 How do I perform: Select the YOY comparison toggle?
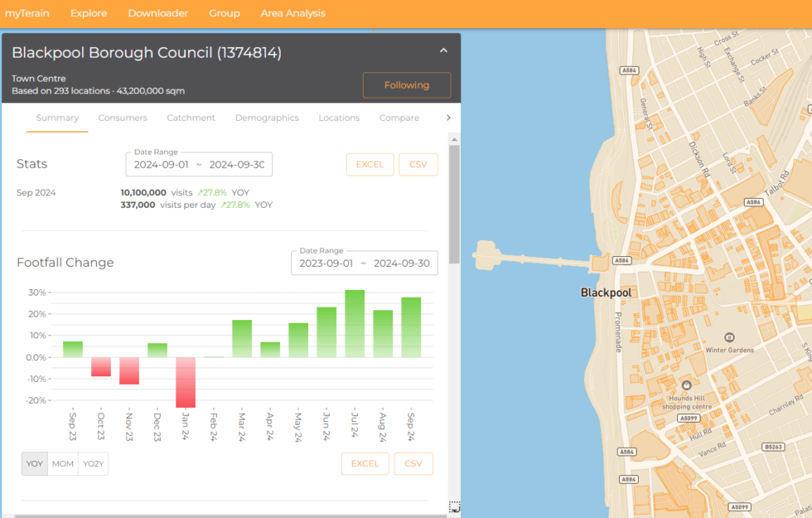point(35,463)
